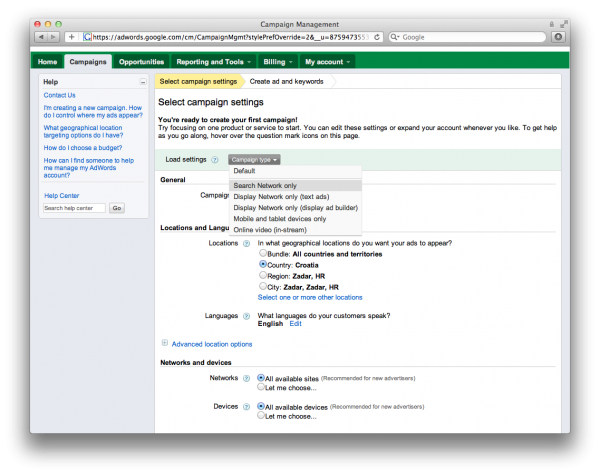
Task: Select City: Zadar, Zadar, HR option
Action: (x=263, y=286)
